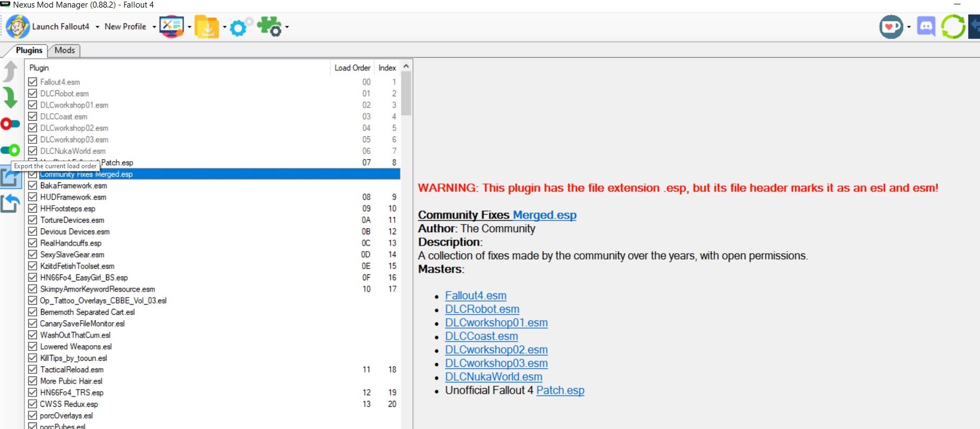
Task: Move the selected plugin down with the green arrow
Action: [10, 97]
